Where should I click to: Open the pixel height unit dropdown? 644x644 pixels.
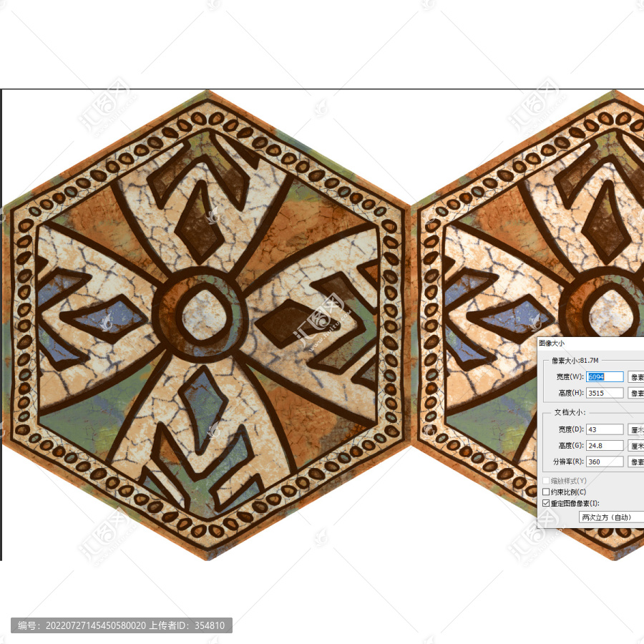pos(636,393)
